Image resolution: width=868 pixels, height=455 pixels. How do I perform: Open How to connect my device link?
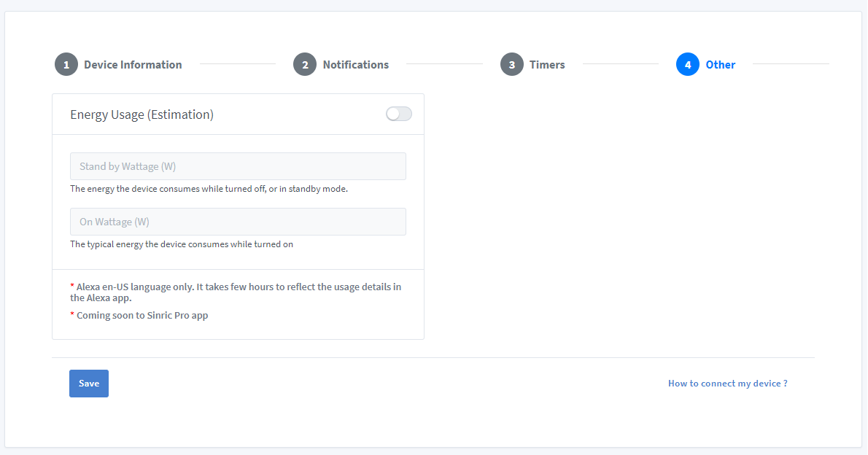[x=727, y=384]
